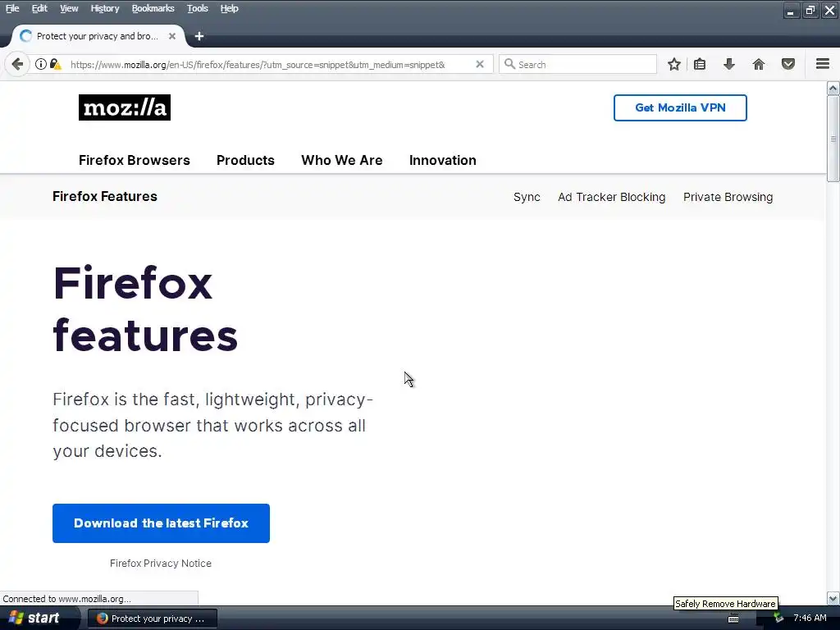Click the magnifier icon in the search box
The height and width of the screenshot is (630, 840).
(510, 64)
